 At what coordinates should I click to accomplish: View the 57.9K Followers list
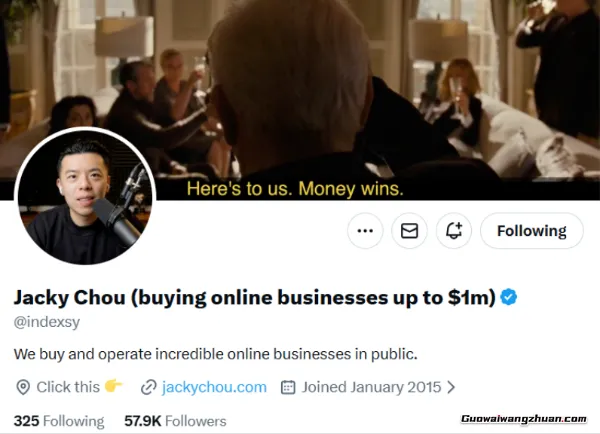click(175, 421)
